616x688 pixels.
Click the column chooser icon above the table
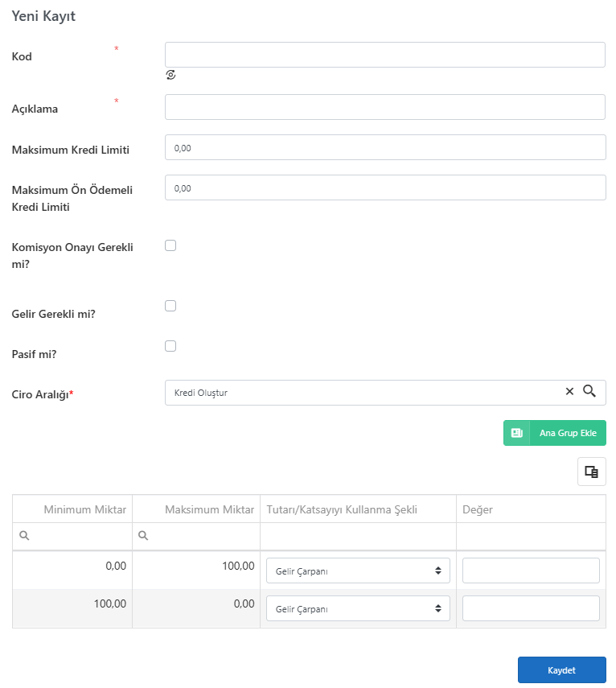(x=591, y=472)
